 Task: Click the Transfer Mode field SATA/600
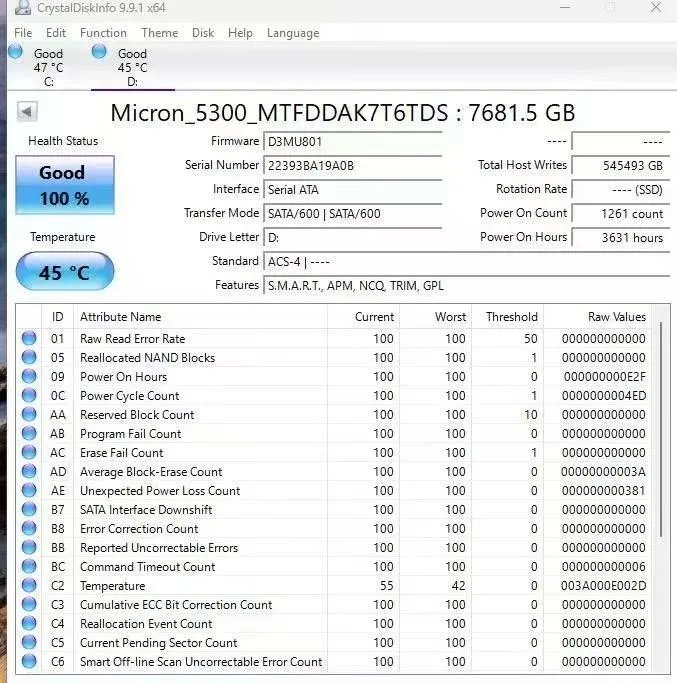point(352,213)
